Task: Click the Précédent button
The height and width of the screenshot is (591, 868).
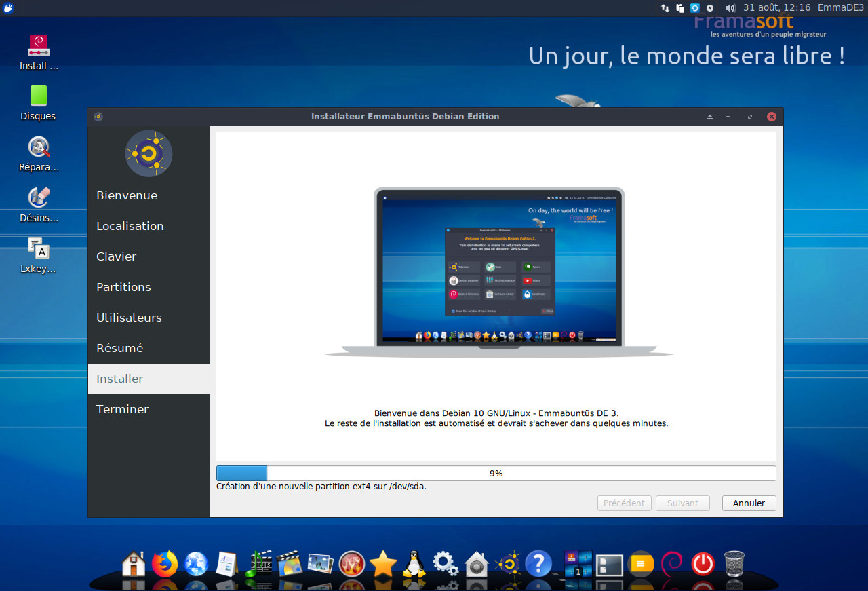Action: click(x=625, y=503)
